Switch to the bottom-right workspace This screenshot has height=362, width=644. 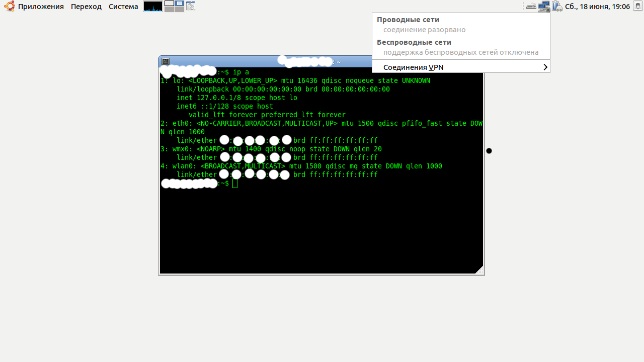(x=179, y=9)
